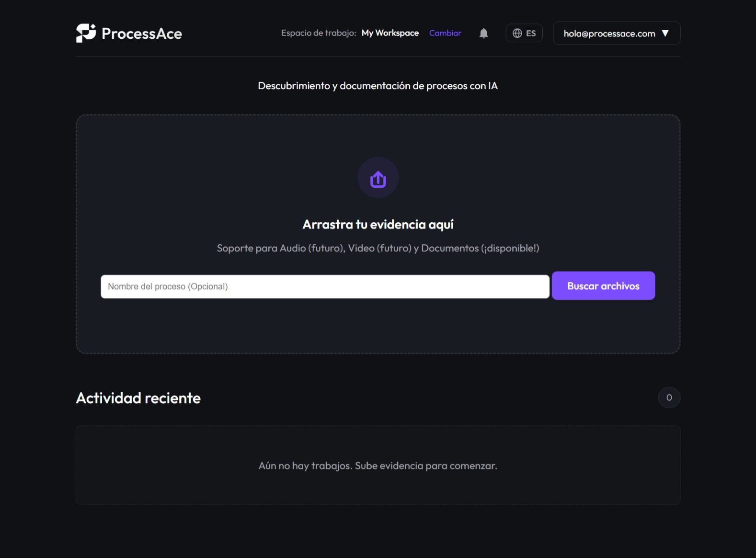Screen dimensions: 756x558
Task: Click the "Arrastra tu evidencia aquí" heading
Action: pyautogui.click(x=378, y=224)
